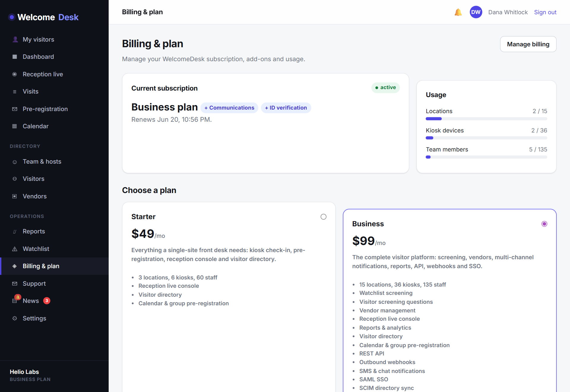
Task: Open the Watchlist page
Action: [54, 249]
